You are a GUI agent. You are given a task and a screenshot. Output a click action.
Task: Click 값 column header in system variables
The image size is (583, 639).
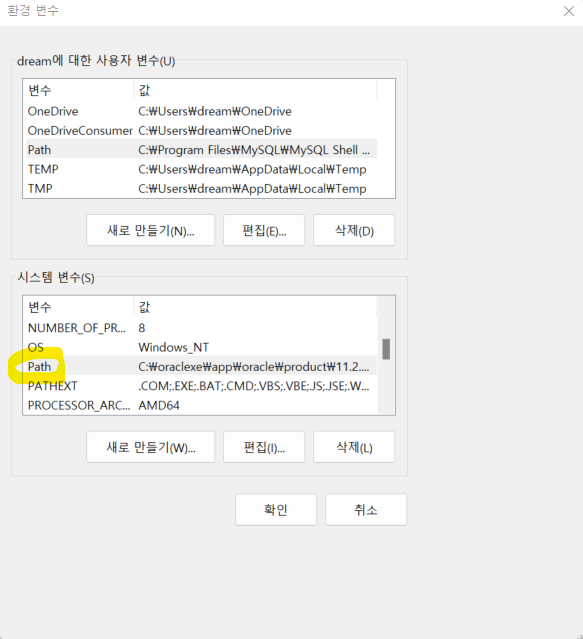[255, 307]
